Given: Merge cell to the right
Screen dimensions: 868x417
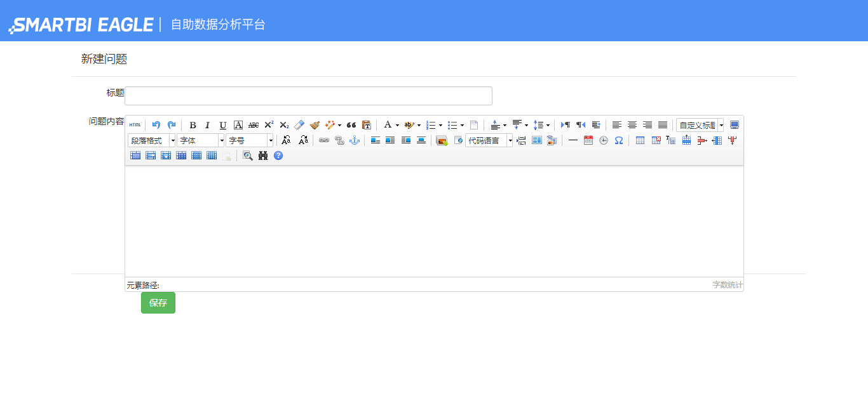Looking at the screenshot, I should pyautogui.click(x=151, y=156).
